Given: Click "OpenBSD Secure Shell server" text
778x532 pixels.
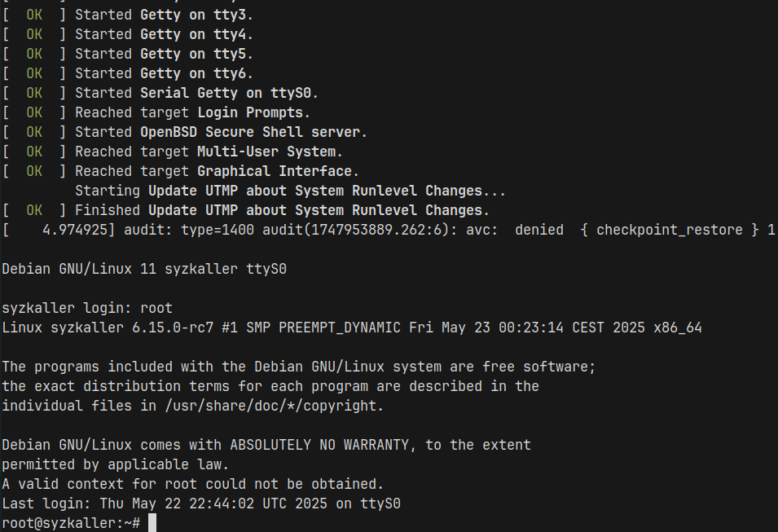Looking at the screenshot, I should coord(253,132).
